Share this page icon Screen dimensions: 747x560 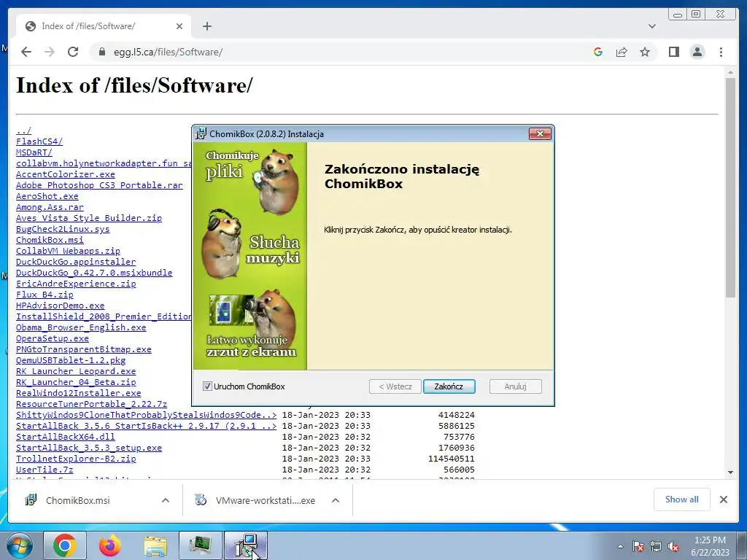[x=622, y=52]
